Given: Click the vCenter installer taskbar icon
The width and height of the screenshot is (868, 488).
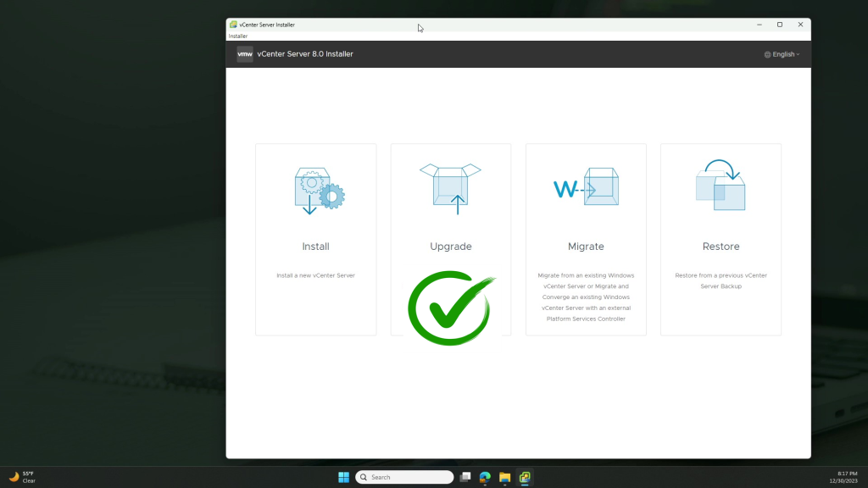Looking at the screenshot, I should 525,477.
